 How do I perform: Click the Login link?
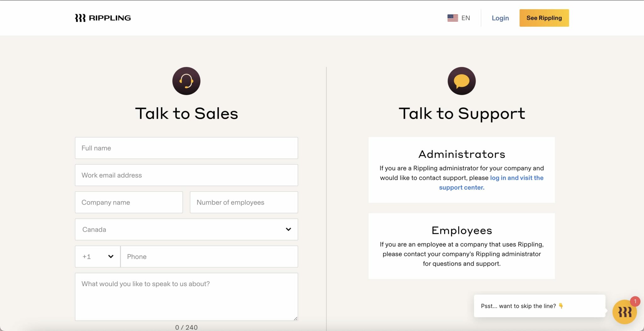pos(500,18)
